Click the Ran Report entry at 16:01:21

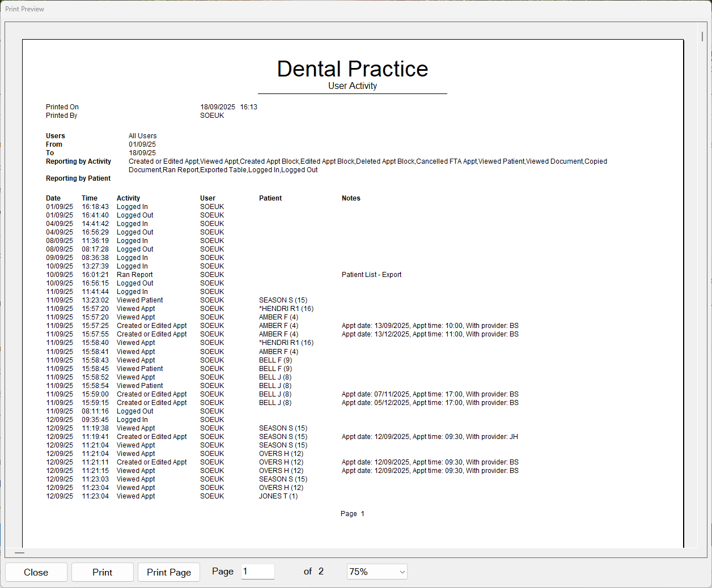click(134, 275)
